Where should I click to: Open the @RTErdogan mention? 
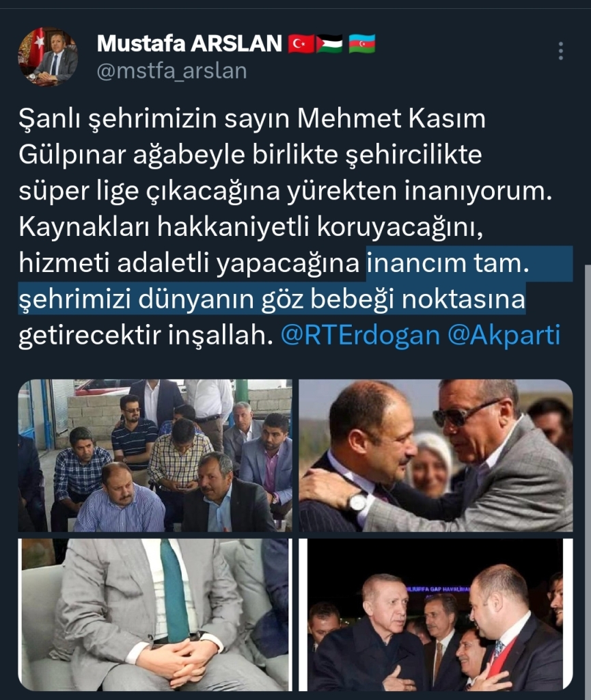click(x=360, y=335)
